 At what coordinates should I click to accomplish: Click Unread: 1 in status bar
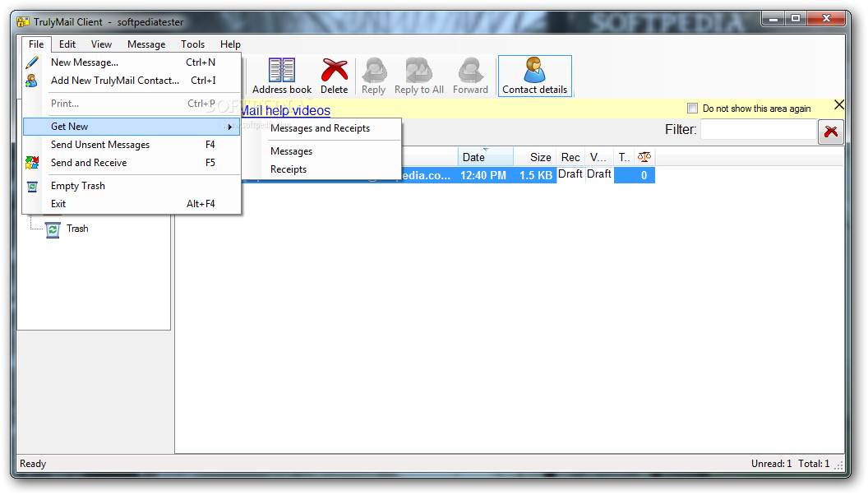(771, 464)
